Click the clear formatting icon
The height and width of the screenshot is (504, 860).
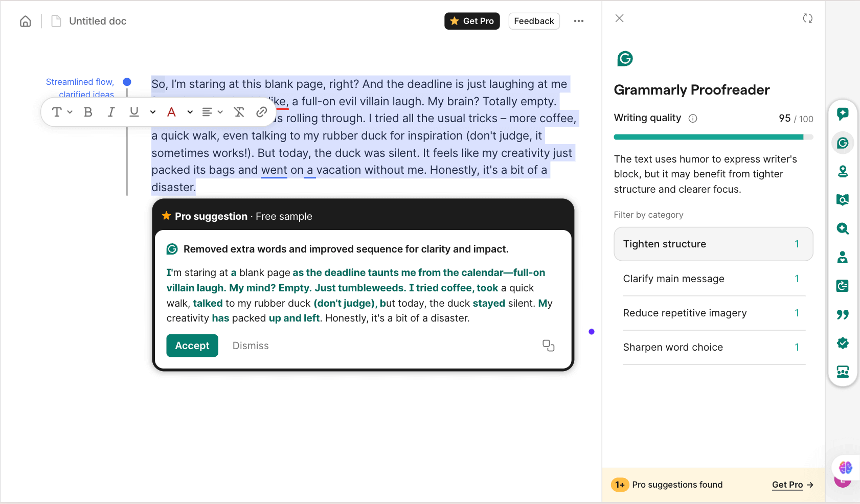[239, 112]
